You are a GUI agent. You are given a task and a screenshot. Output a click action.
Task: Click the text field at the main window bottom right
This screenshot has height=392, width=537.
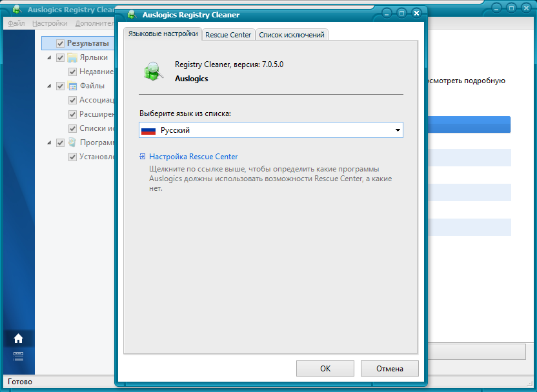(477, 351)
